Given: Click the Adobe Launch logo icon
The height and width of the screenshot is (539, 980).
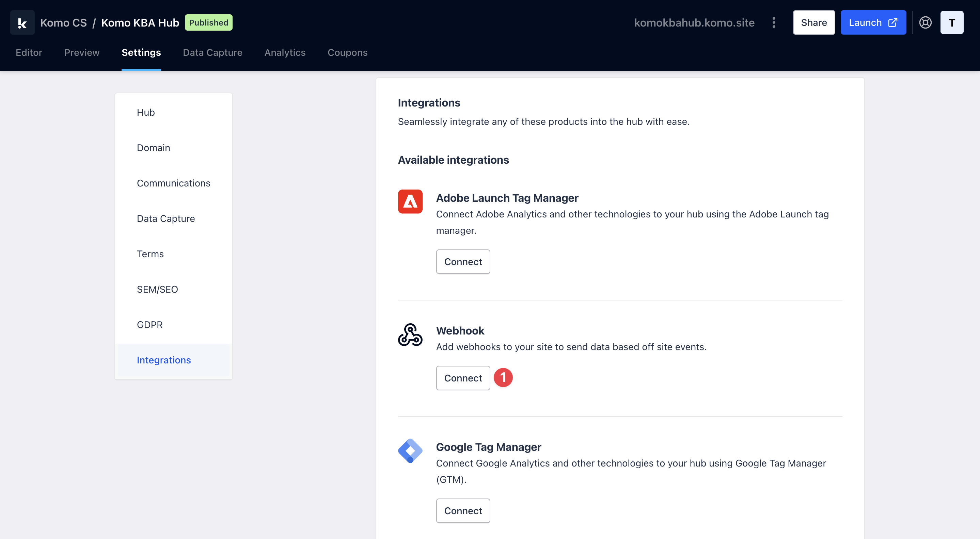Looking at the screenshot, I should pyautogui.click(x=410, y=201).
